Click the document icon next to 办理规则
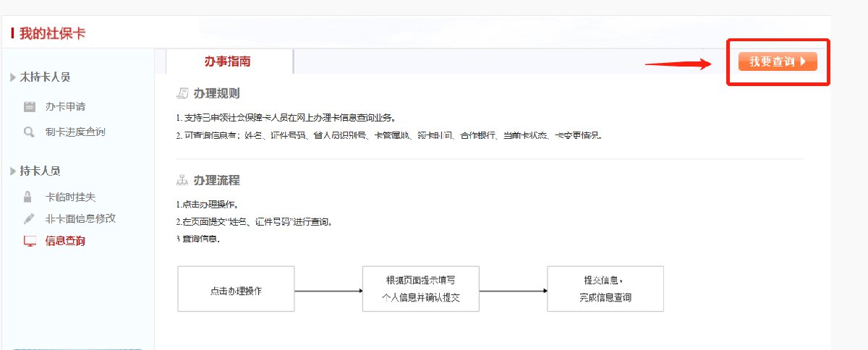Image resolution: width=868 pixels, height=350 pixels. (183, 94)
